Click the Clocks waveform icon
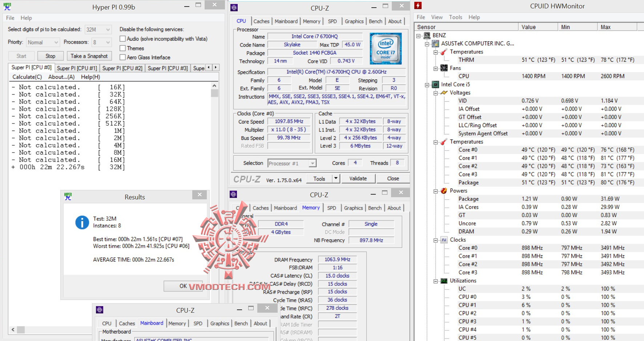This screenshot has height=341, width=644. click(x=444, y=240)
